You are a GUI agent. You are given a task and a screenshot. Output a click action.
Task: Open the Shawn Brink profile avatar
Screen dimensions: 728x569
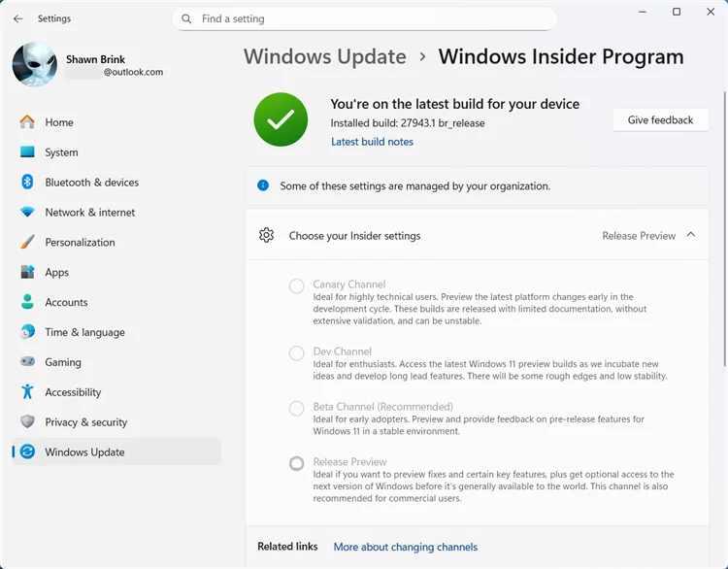(35, 64)
